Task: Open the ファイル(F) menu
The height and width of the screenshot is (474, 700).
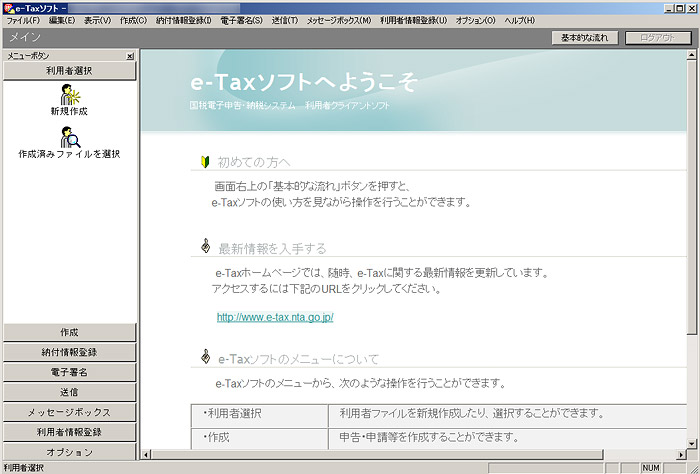Action: click(x=23, y=21)
